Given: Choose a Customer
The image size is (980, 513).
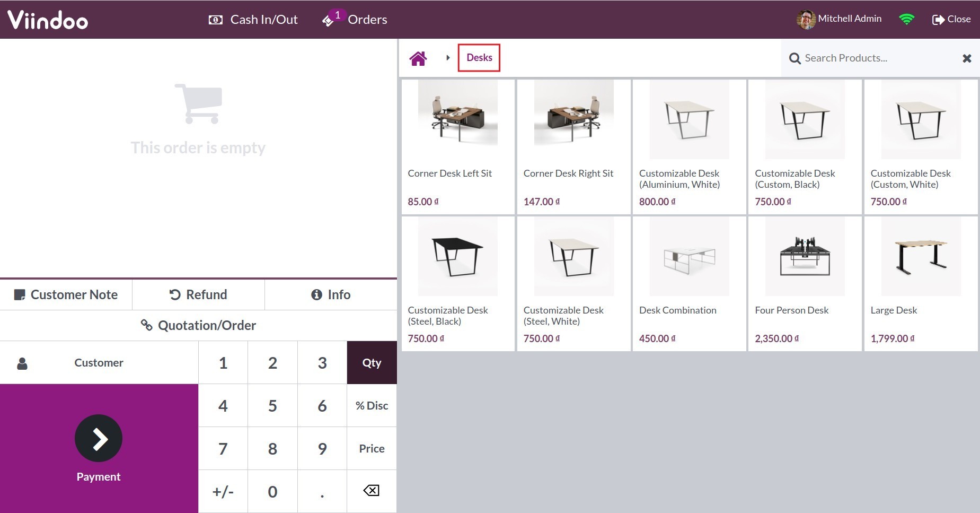Looking at the screenshot, I should pos(99,363).
